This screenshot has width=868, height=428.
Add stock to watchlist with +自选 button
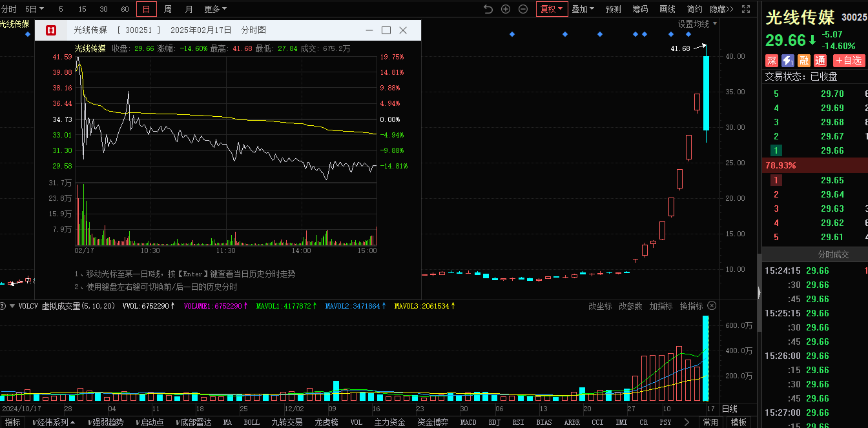coord(848,61)
